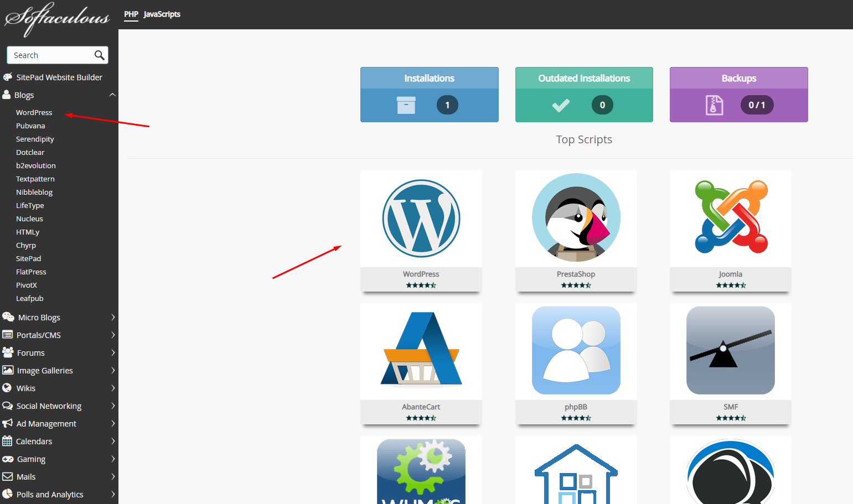Click the SMF script icon
Screen dimensions: 853x504
pos(730,350)
